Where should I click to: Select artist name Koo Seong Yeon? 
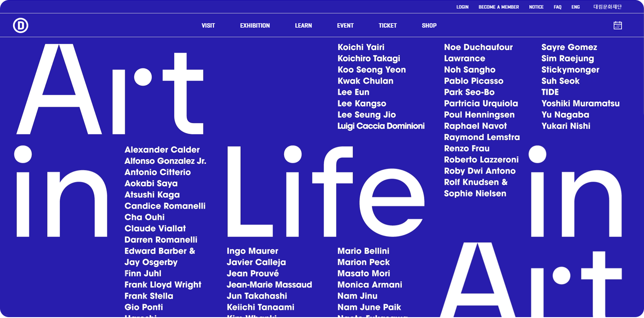click(x=371, y=70)
